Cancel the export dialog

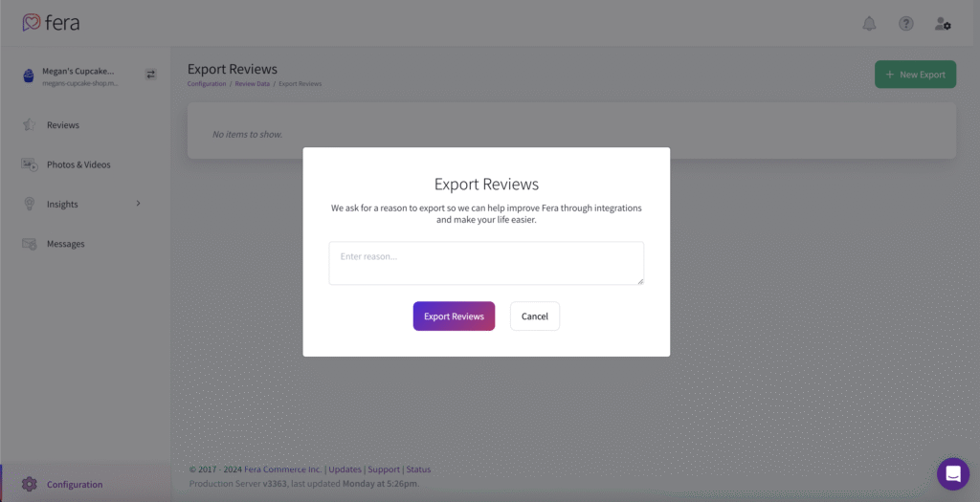534,316
